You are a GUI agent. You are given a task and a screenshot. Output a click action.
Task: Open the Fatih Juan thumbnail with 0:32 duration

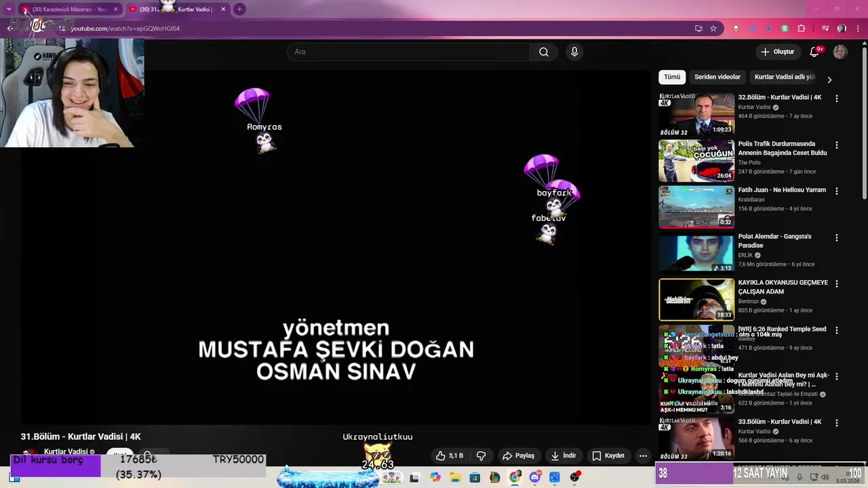[x=696, y=207]
